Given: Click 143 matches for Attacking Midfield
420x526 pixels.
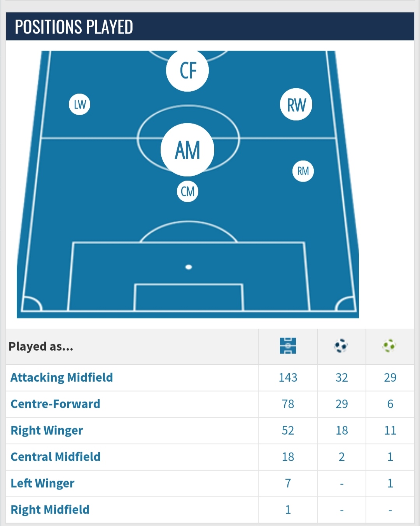Looking at the screenshot, I should [x=288, y=377].
